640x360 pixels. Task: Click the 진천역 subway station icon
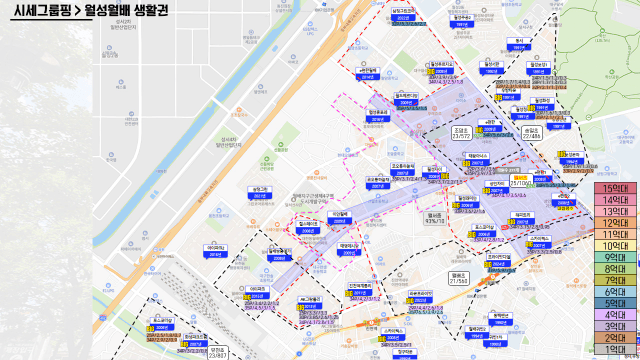pos(372,323)
